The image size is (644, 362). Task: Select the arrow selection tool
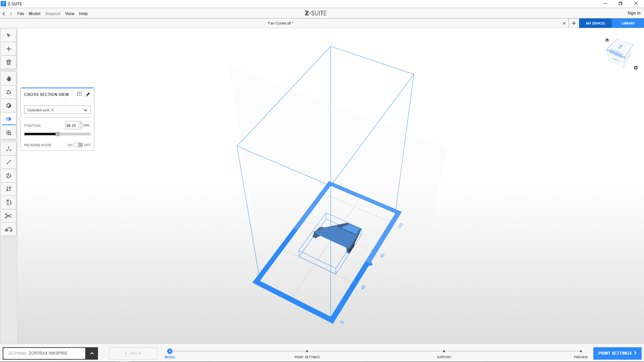[x=9, y=36]
